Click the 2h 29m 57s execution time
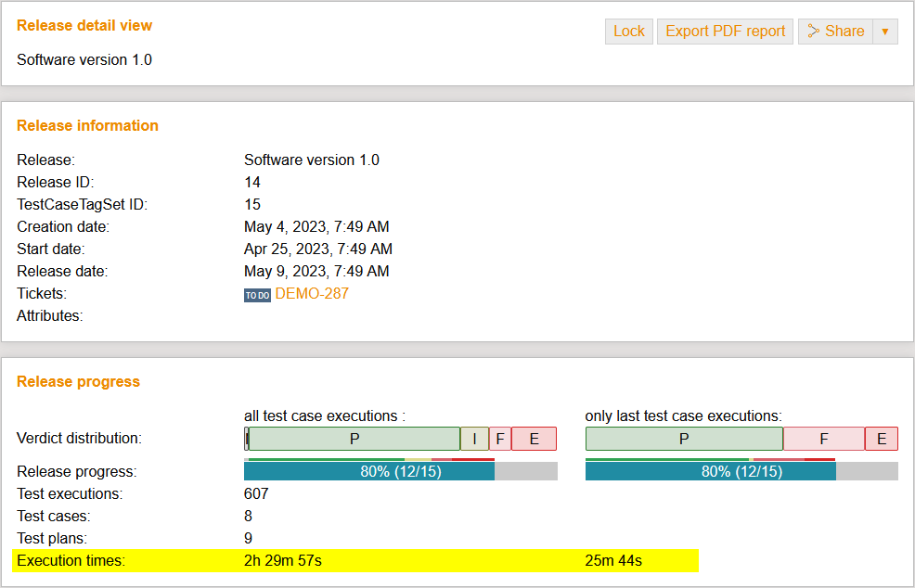This screenshot has width=915, height=588. pyautogui.click(x=283, y=561)
